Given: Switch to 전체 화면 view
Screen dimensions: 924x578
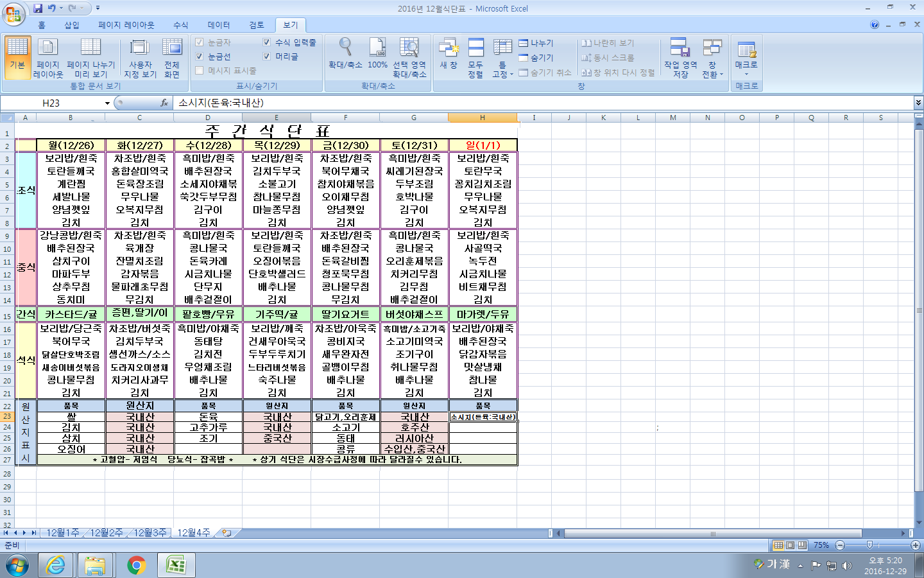Looking at the screenshot, I should (172, 58).
